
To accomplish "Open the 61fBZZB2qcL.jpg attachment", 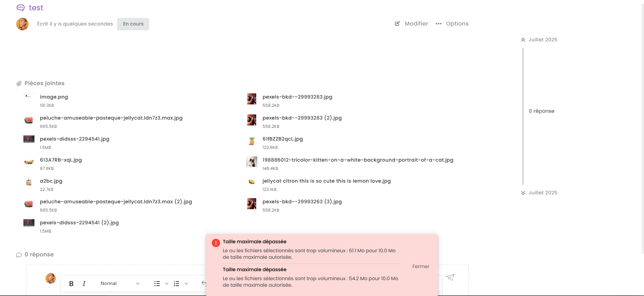I will click(282, 139).
